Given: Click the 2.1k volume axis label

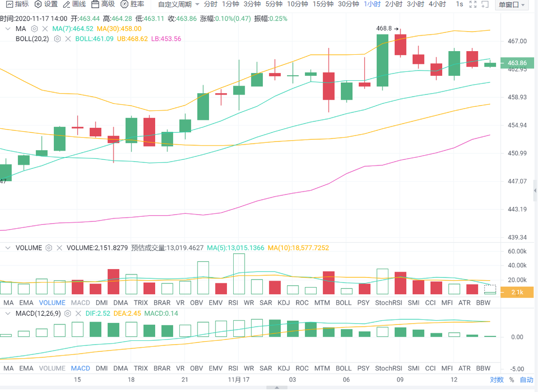Looking at the screenshot, I should point(517,292).
